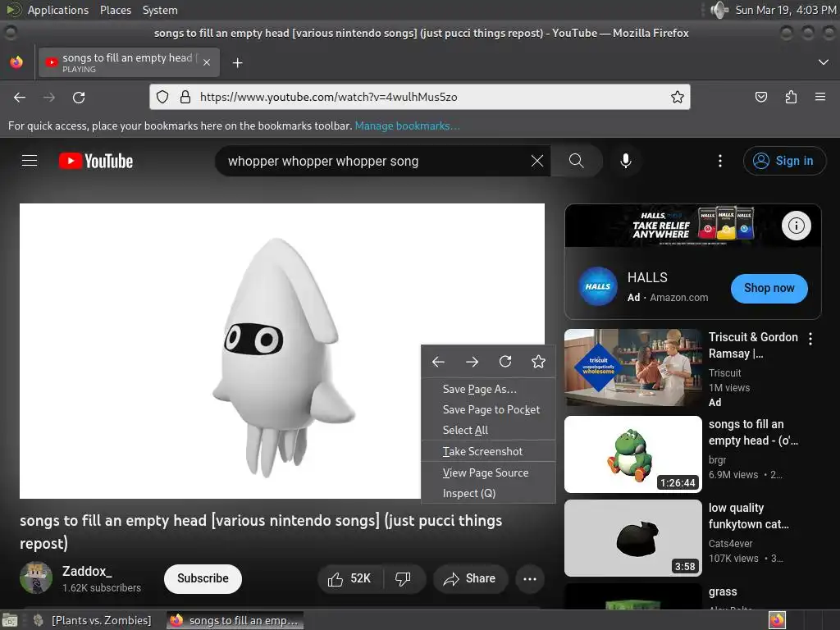The image size is (840, 630).
Task: Click the volume speaker icon in panel
Action: pyautogui.click(x=719, y=10)
